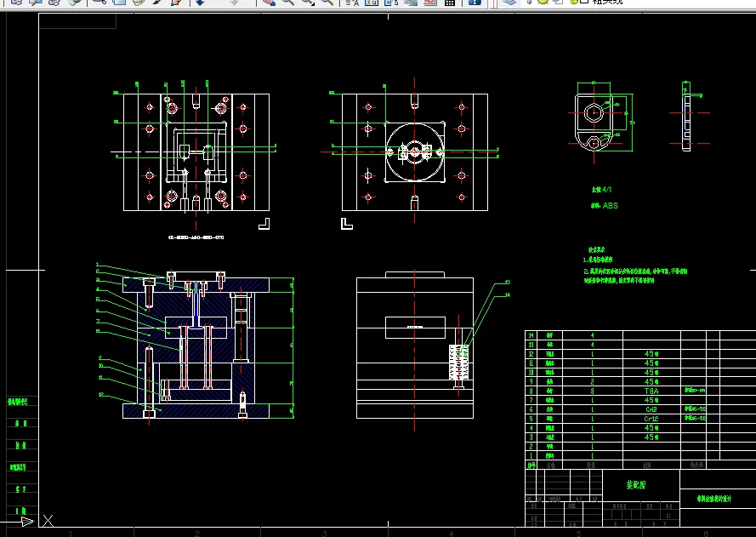The width and height of the screenshot is (756, 537).
Task: Select Cr12 material cell in row 5
Action: click(x=651, y=419)
